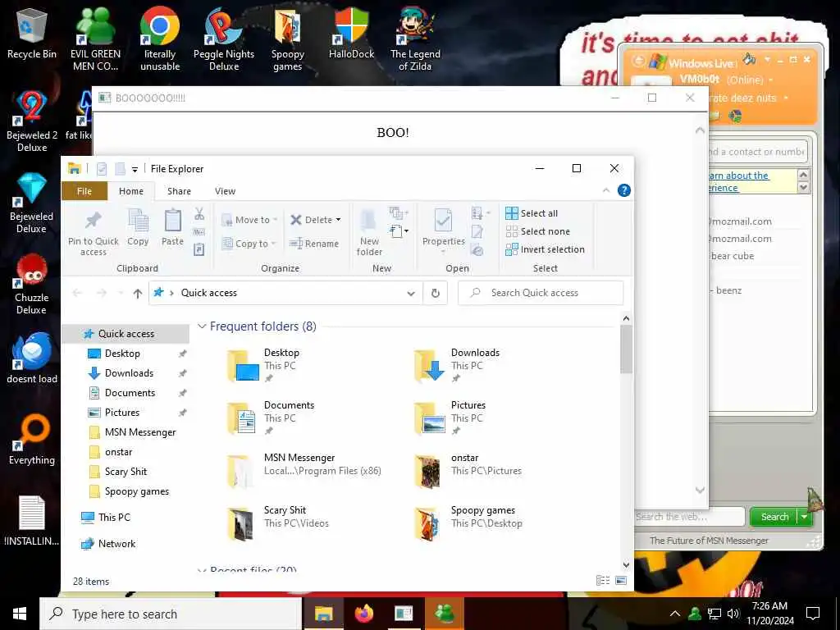Click Firefox icon in taskbar
The image size is (840, 630).
[364, 614]
